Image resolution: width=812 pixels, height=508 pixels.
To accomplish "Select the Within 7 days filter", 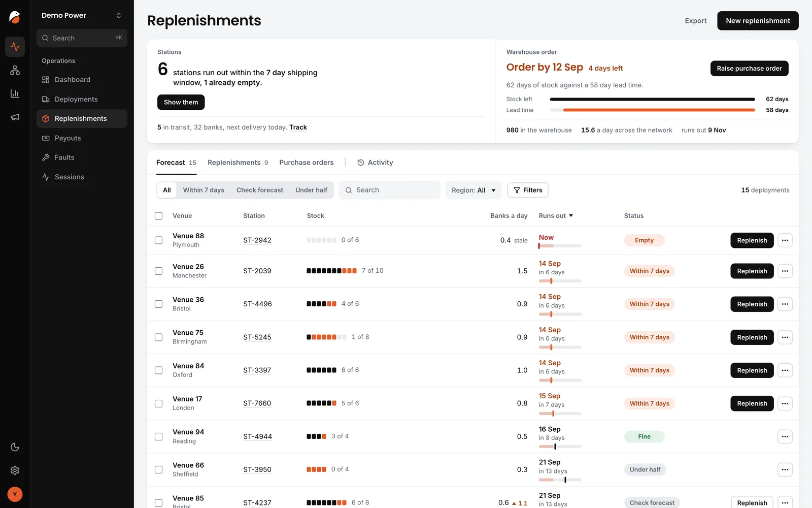I will tap(204, 190).
